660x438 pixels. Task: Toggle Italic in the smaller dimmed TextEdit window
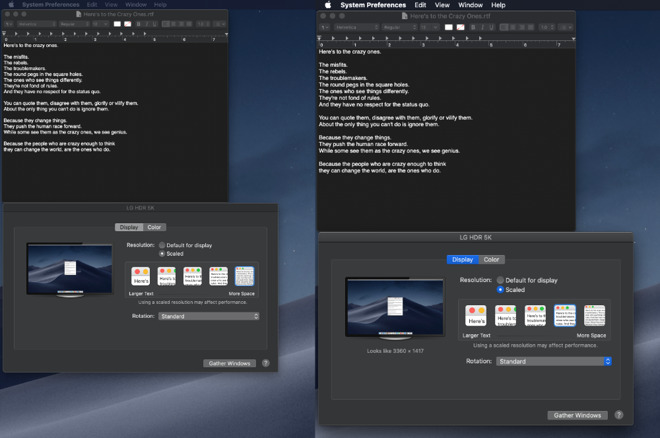tap(146, 24)
